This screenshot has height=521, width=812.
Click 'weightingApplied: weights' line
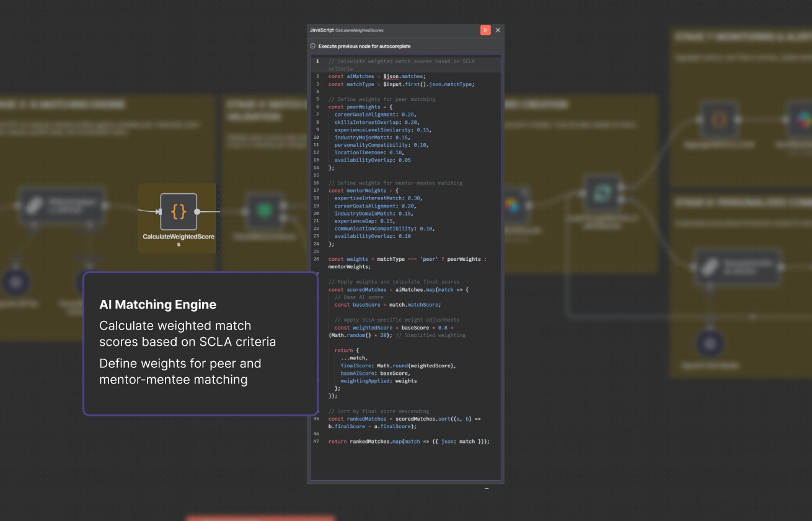tap(379, 381)
